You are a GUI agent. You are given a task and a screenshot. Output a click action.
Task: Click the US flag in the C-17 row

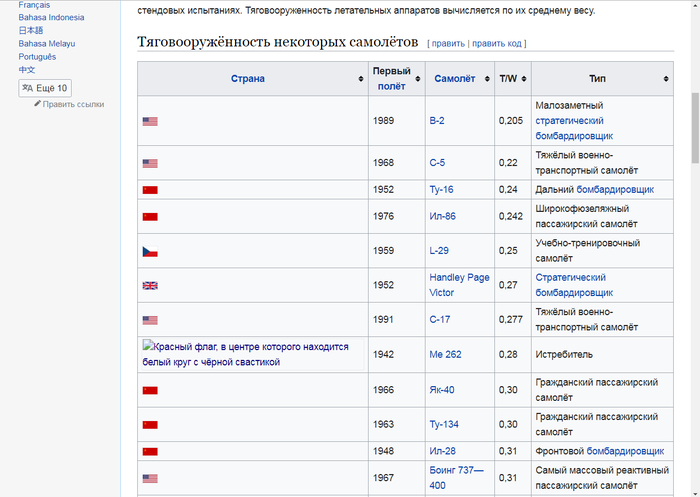tap(150, 320)
